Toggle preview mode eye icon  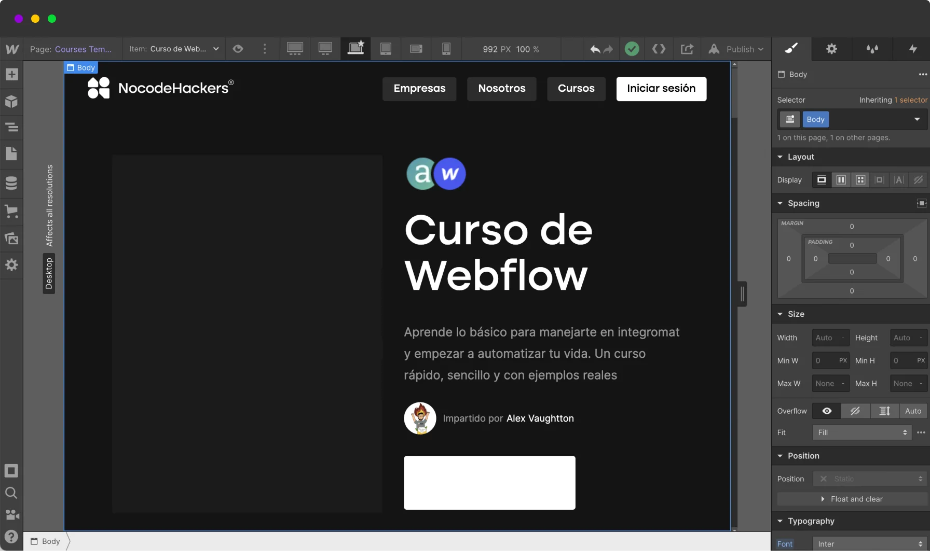(238, 49)
